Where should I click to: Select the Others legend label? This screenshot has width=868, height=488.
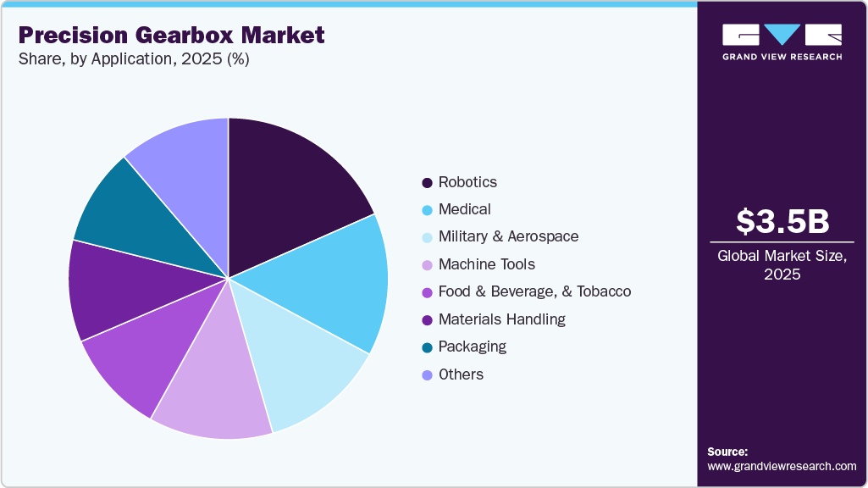click(x=461, y=374)
